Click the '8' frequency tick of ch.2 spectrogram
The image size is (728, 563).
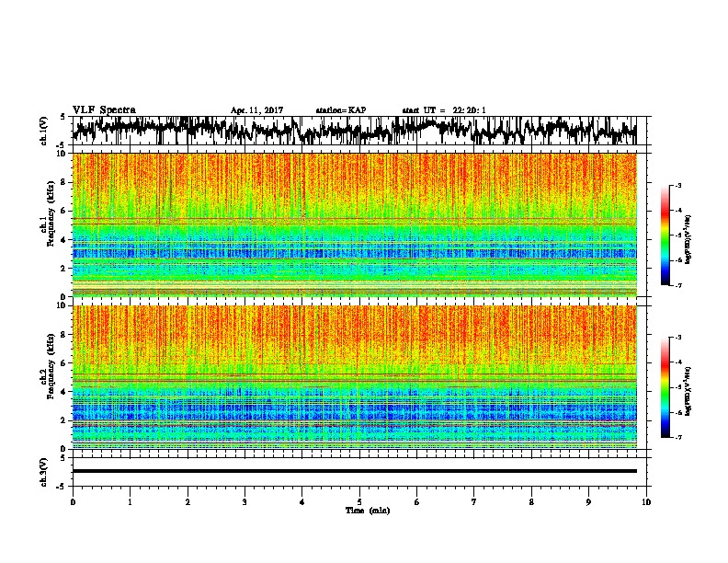(x=65, y=335)
